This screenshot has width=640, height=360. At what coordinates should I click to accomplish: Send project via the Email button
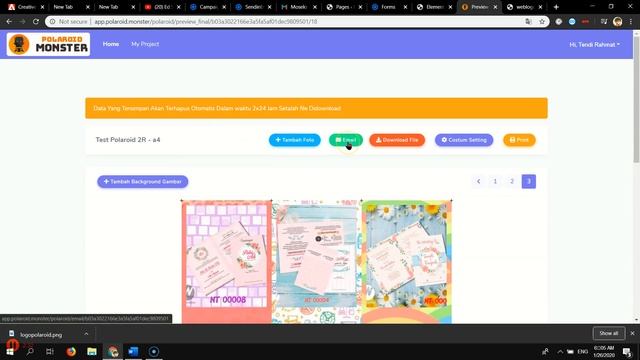click(x=346, y=140)
